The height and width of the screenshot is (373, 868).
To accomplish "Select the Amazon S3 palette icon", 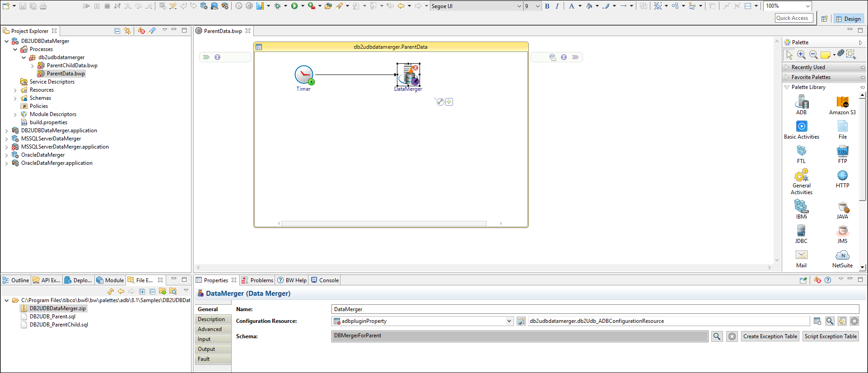I will coord(842,103).
